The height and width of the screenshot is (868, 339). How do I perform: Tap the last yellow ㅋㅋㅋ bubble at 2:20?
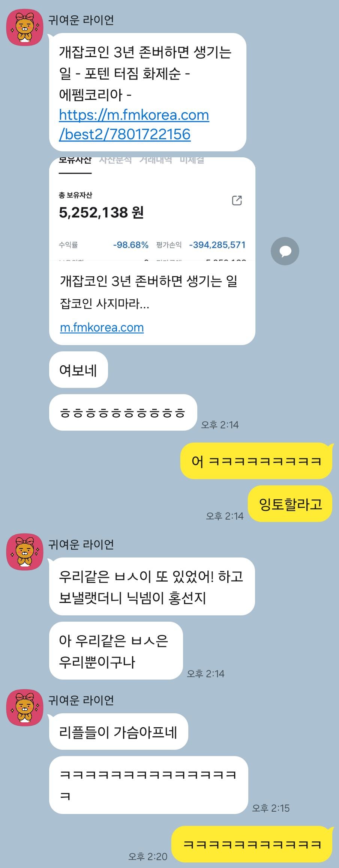tap(252, 844)
